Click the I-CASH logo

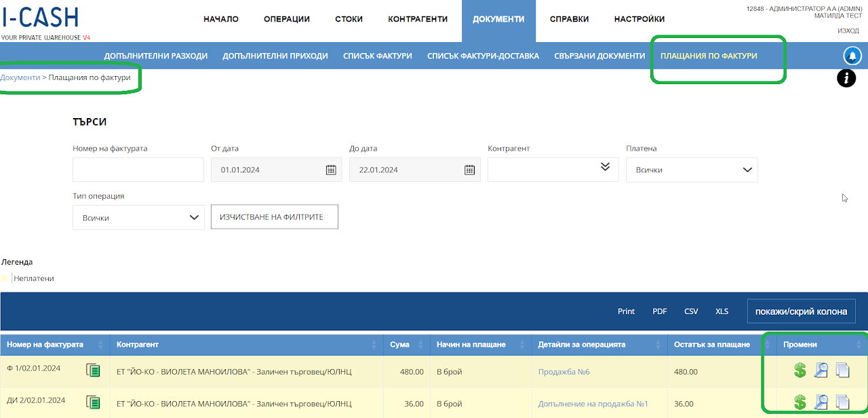click(x=45, y=22)
